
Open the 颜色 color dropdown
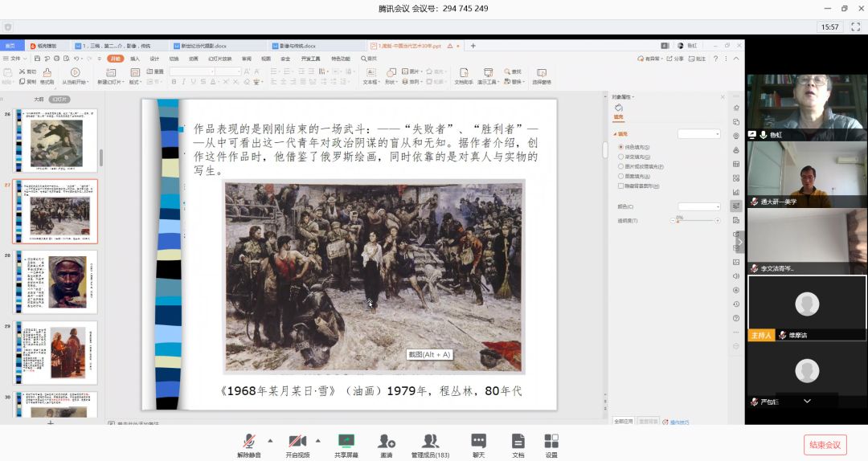[699, 206]
